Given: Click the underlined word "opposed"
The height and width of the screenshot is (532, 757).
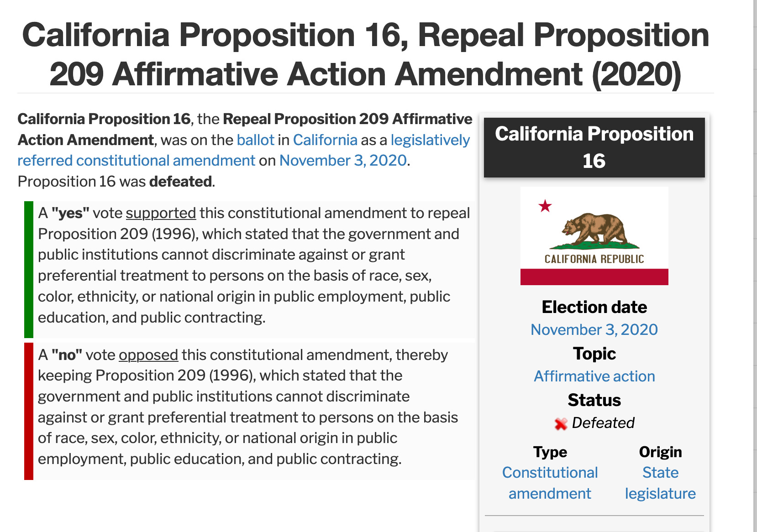Looking at the screenshot, I should coord(148,355).
